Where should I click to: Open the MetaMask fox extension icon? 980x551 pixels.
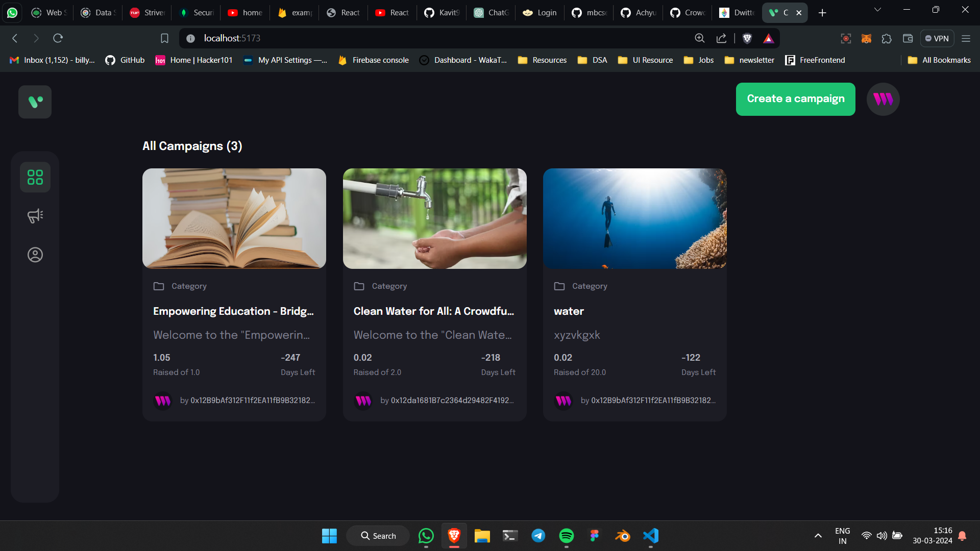click(866, 38)
